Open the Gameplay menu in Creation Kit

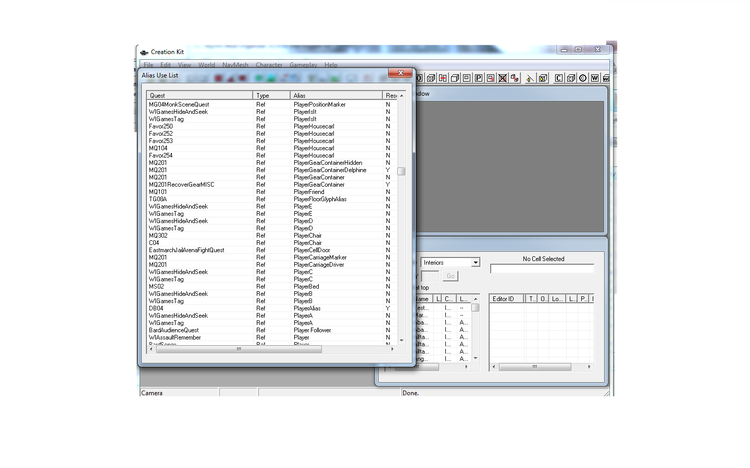[303, 65]
